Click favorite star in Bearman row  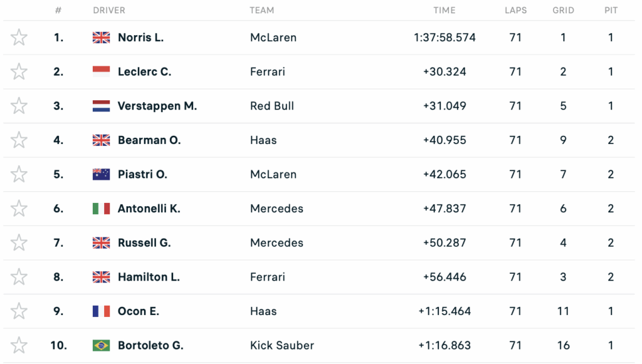coord(19,140)
